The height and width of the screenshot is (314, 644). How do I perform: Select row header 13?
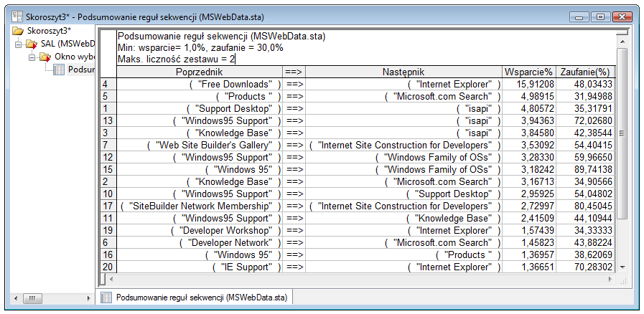pyautogui.click(x=108, y=121)
